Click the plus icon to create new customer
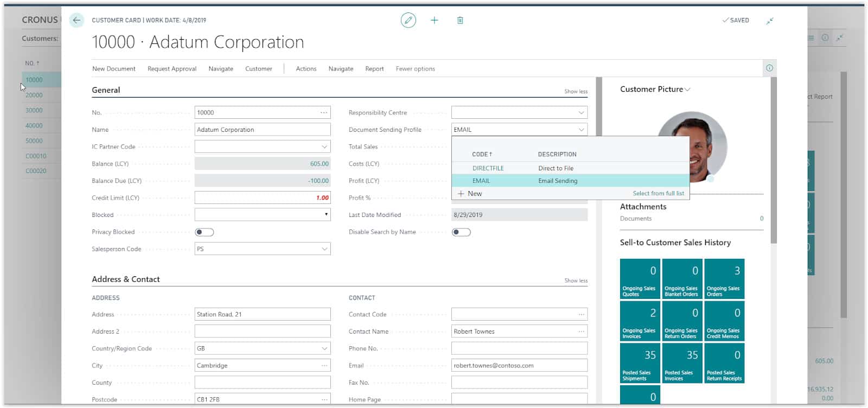868x408 pixels. pyautogui.click(x=434, y=21)
